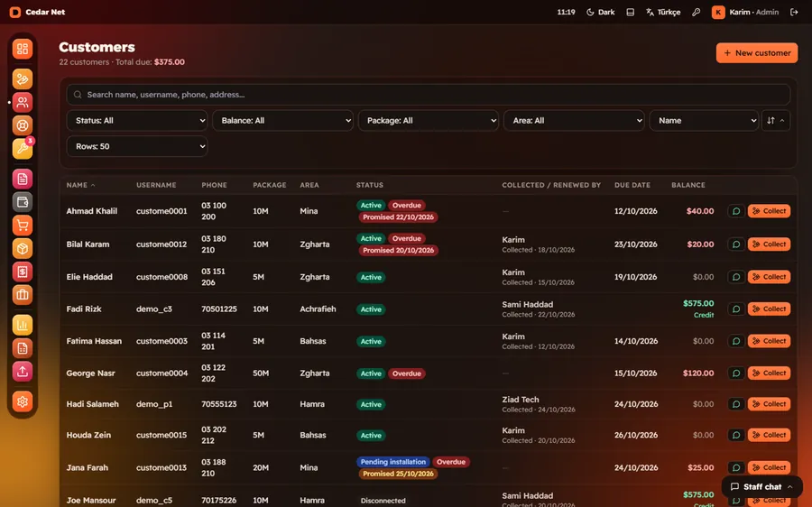Click the Total due $375.00 amount
The height and width of the screenshot is (507, 812).
pos(170,61)
